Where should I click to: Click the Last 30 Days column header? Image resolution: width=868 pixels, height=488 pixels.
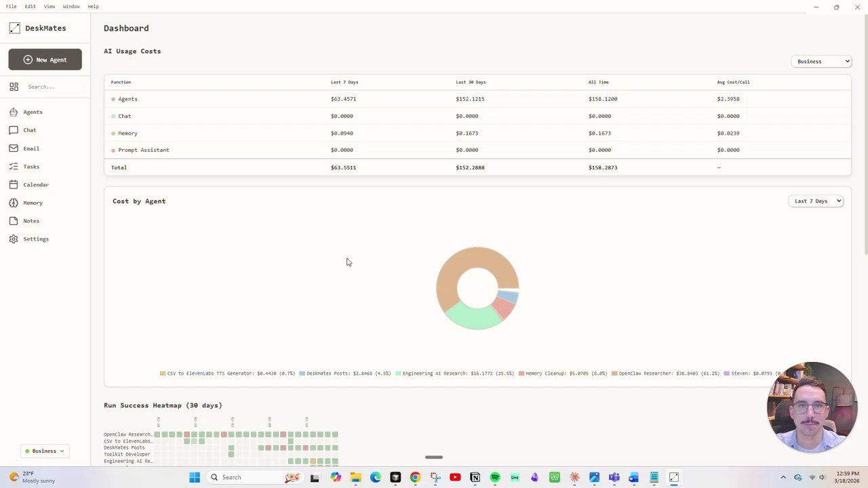(x=471, y=82)
